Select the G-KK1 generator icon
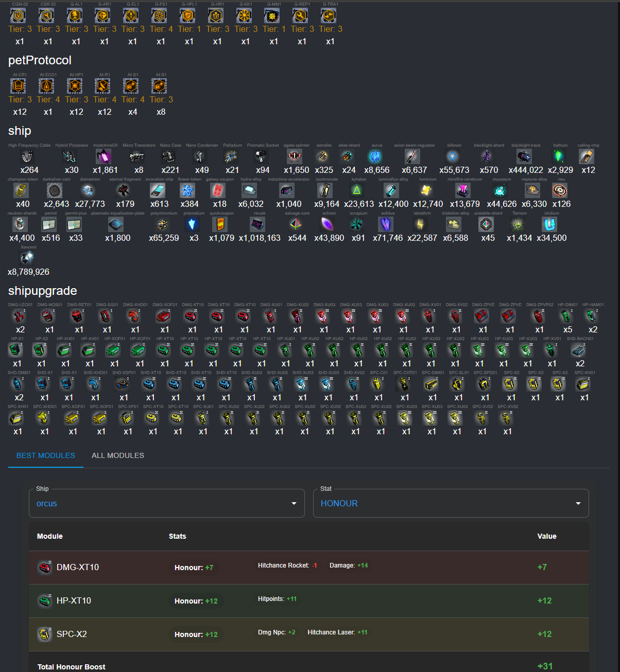Viewport: 620px width, 672px height. (245, 16)
